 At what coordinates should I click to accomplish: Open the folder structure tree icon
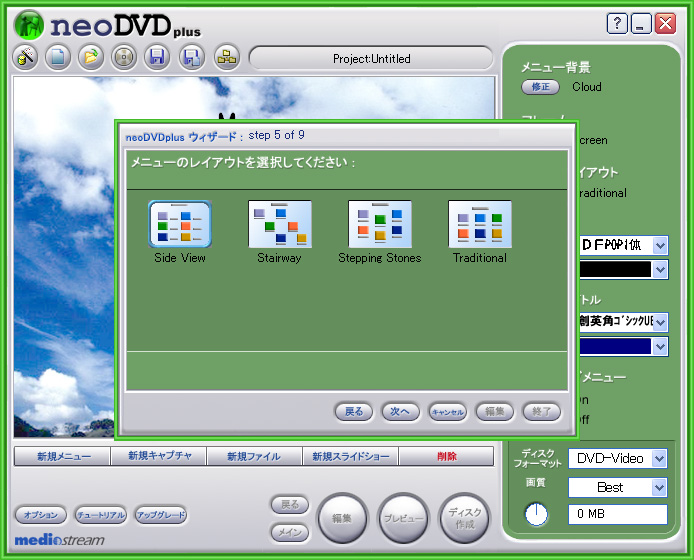227,57
